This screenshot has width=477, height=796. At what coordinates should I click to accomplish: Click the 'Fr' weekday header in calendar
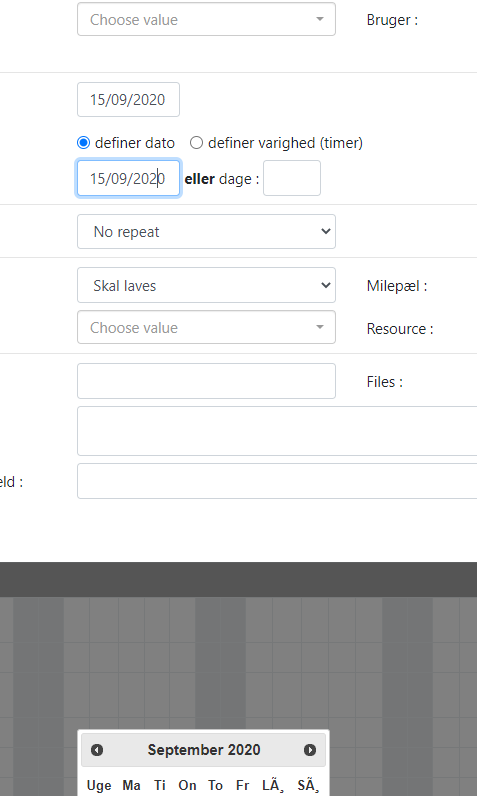243,785
